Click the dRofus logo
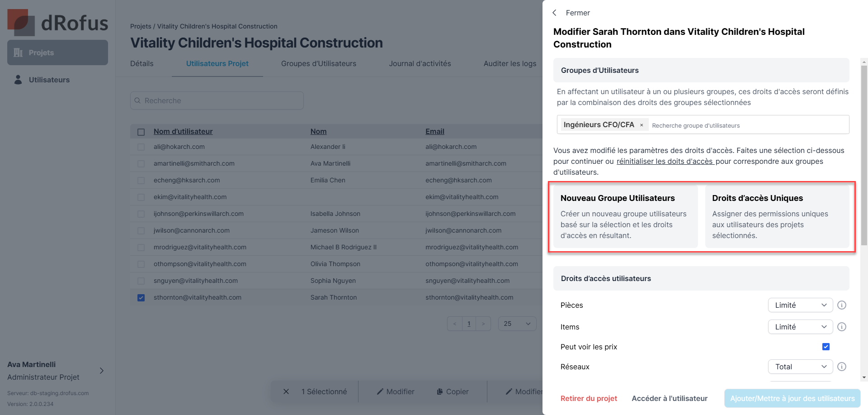This screenshot has width=868, height=415. coord(58,23)
